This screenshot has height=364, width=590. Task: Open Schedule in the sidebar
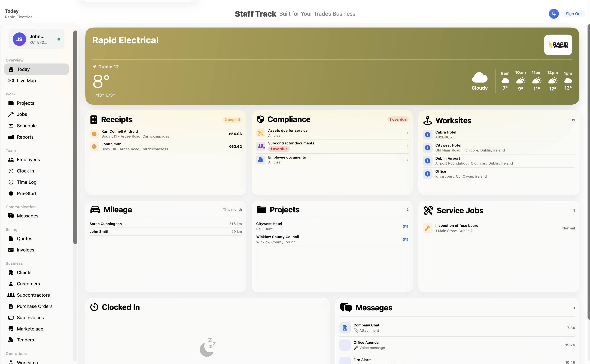(x=36, y=126)
